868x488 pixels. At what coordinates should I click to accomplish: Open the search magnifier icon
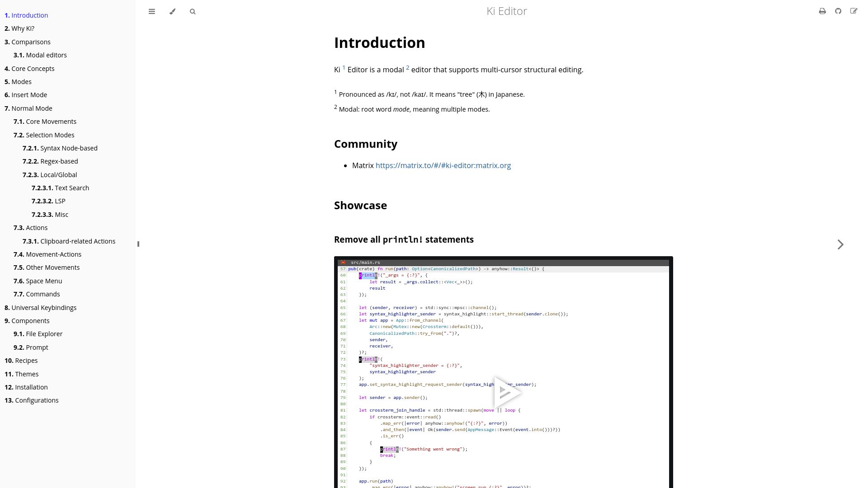click(x=193, y=12)
